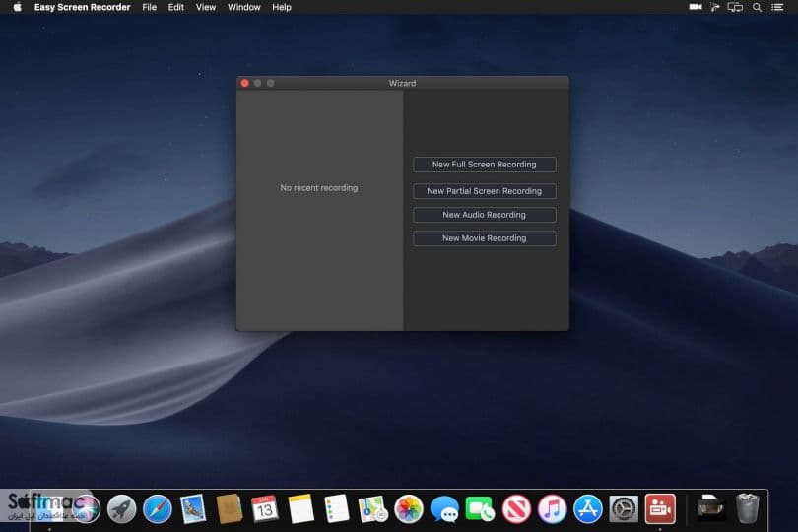This screenshot has height=532, width=798.
Task: Open the Trash in Dock
Action: 747,508
